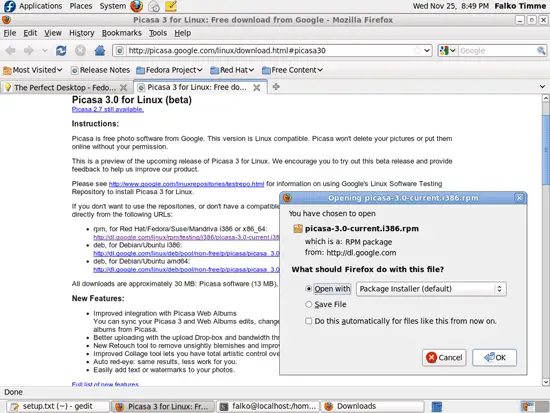Click the forward arrow in Firefox toolbar
Screen dimensions: 550x413
(29, 51)
